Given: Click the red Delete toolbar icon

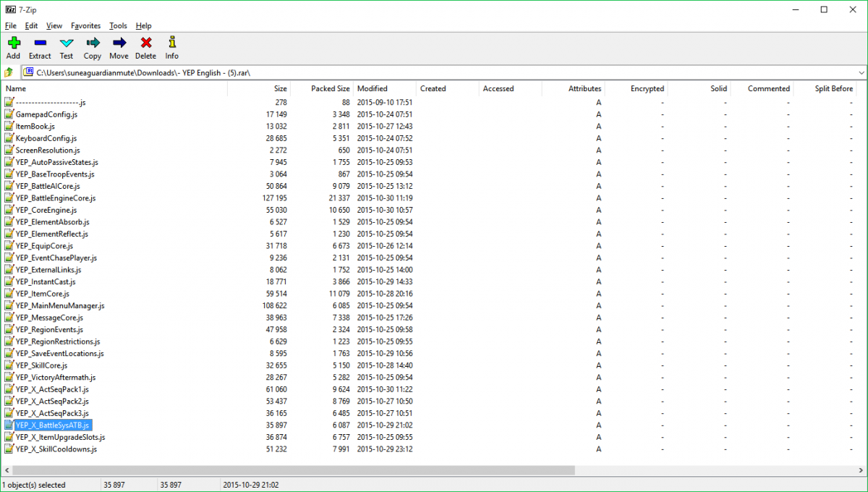Looking at the screenshot, I should click(145, 43).
